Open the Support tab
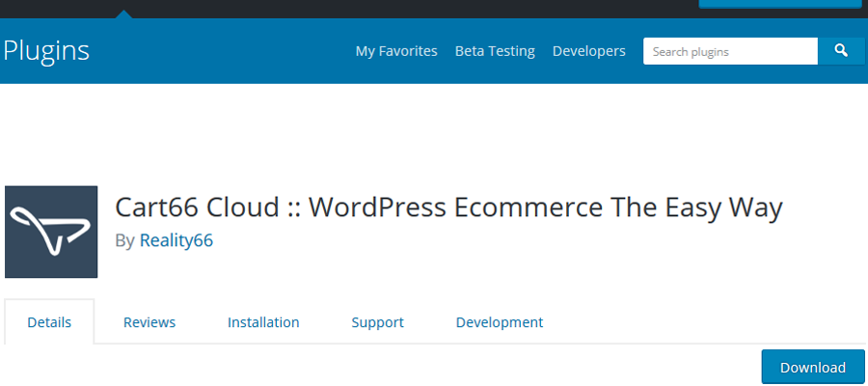The height and width of the screenshot is (386, 868). [377, 322]
